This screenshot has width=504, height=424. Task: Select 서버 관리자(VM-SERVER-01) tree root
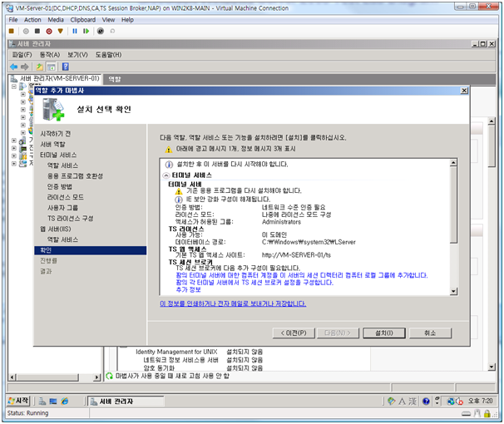click(x=60, y=78)
